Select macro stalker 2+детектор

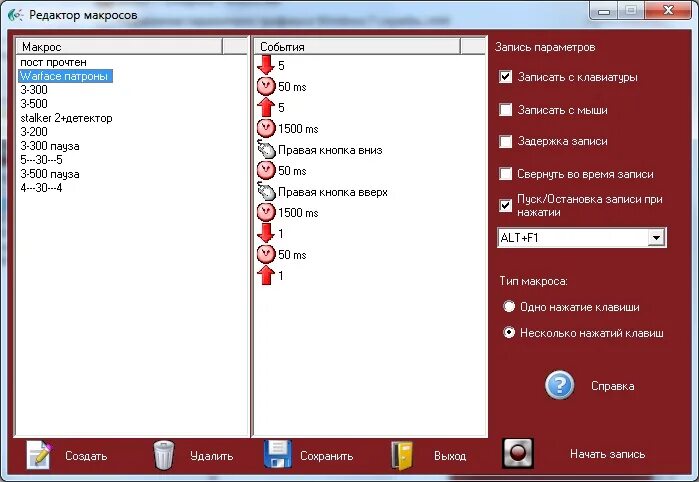coord(66,118)
